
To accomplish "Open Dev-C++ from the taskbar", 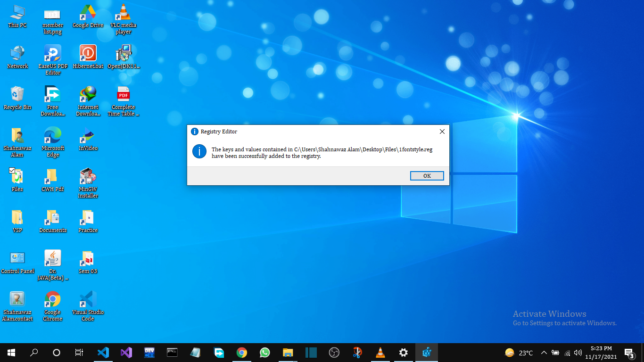I will (149, 353).
